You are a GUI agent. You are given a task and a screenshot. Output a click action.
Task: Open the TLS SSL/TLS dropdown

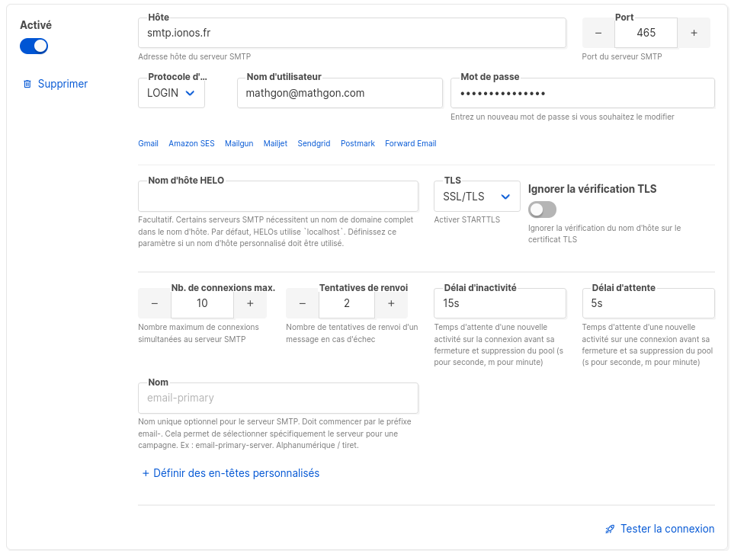[x=476, y=197]
